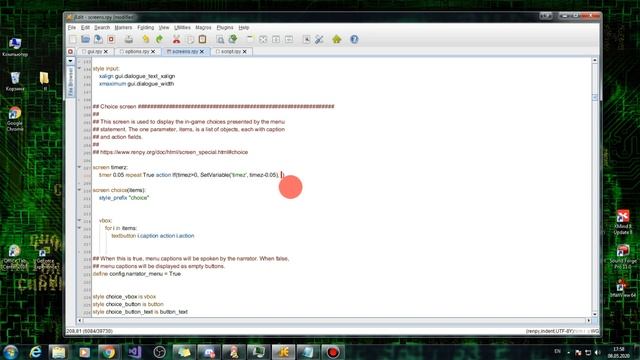
Task: Cut the selection with the scissors icon
Action: [x=176, y=39]
